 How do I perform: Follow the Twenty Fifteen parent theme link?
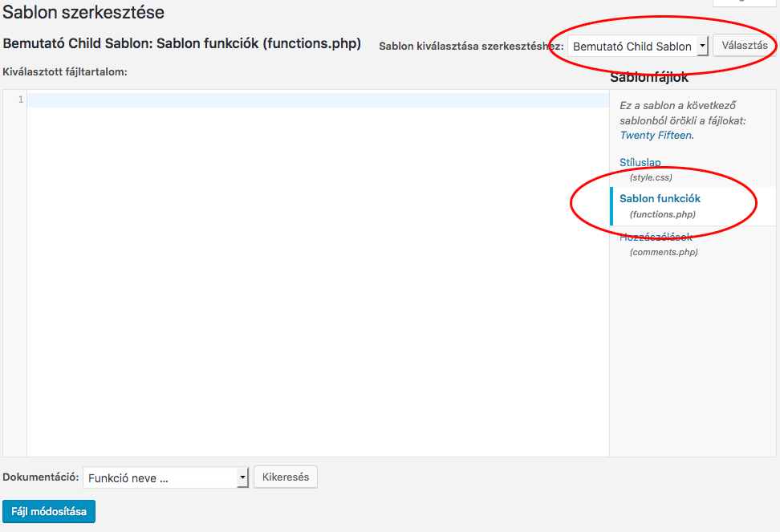coord(655,135)
